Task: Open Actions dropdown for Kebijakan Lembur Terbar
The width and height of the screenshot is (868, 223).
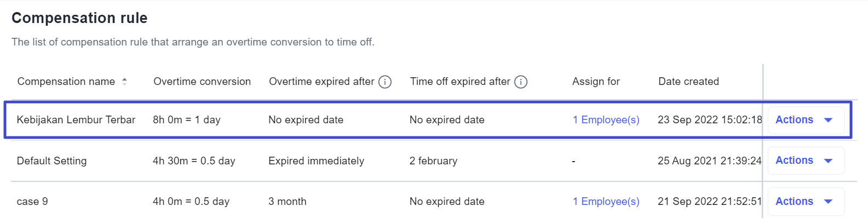Action: click(x=806, y=120)
